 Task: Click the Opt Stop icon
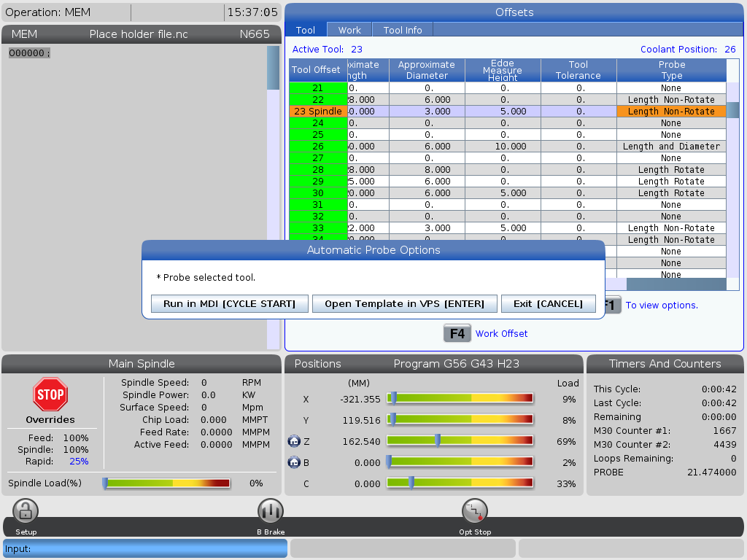coord(474,511)
